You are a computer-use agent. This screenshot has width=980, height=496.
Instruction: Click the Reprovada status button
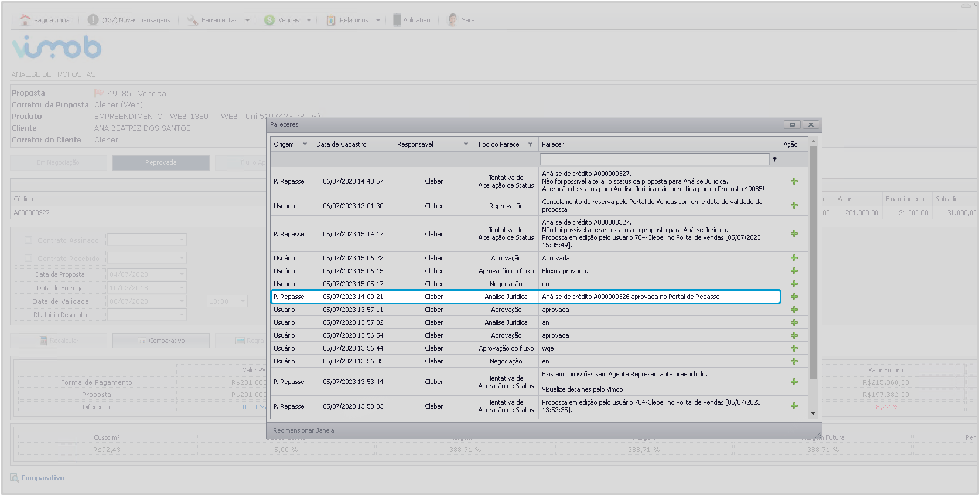point(161,163)
